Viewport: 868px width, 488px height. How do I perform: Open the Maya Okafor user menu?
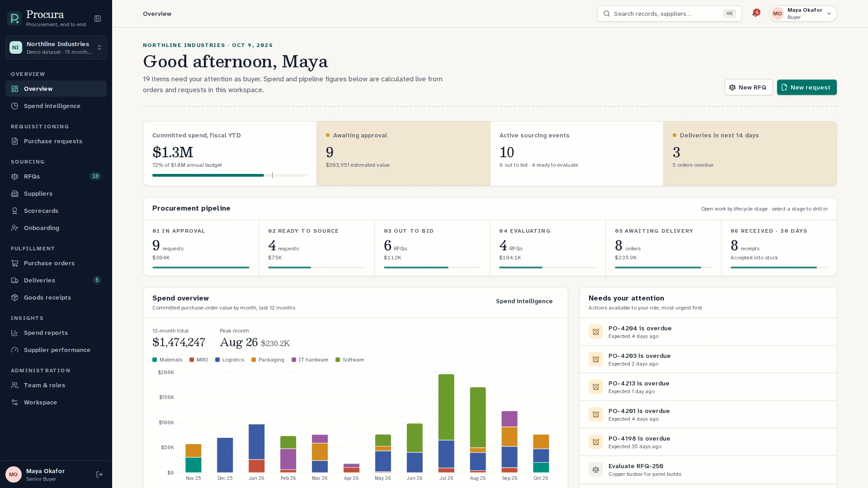pyautogui.click(x=803, y=14)
